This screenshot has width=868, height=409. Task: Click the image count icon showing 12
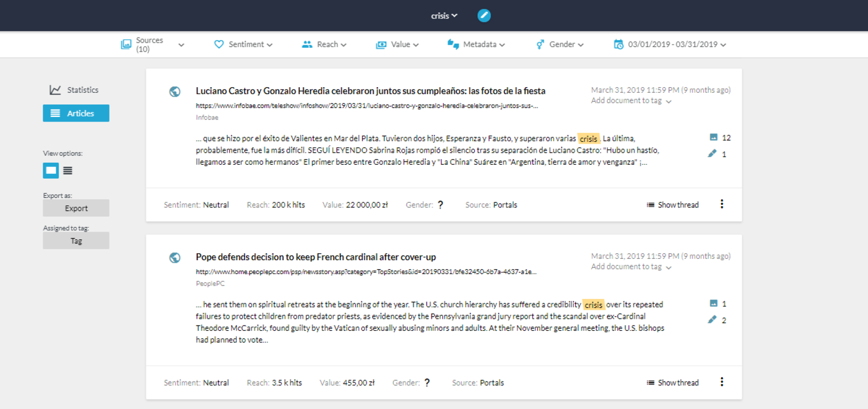click(714, 136)
